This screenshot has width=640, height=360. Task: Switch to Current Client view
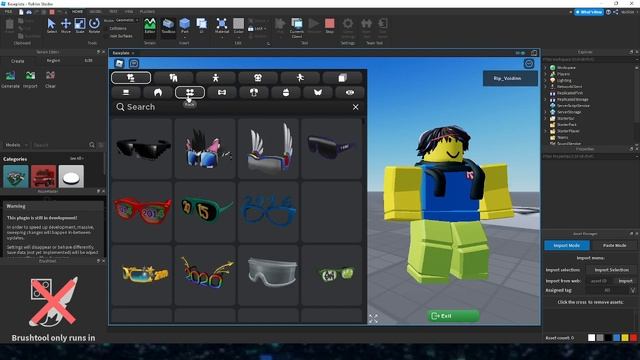click(297, 27)
